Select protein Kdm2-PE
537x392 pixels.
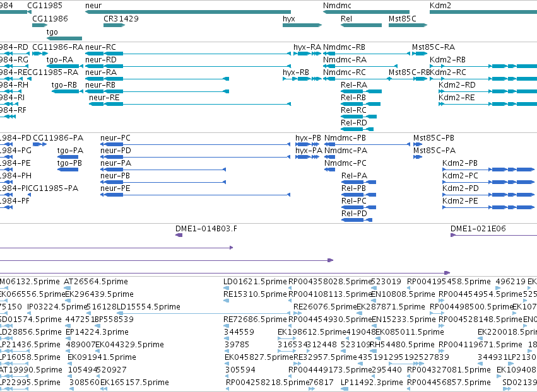tap(460, 202)
